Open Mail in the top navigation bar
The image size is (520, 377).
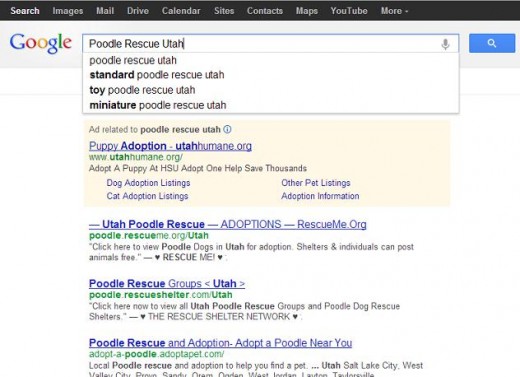pyautogui.click(x=105, y=11)
